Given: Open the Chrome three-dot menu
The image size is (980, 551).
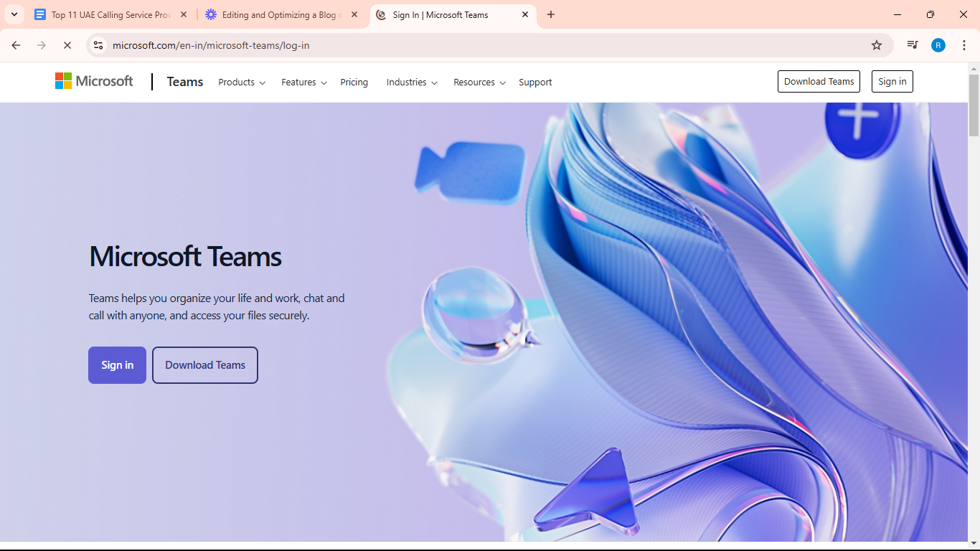Looking at the screenshot, I should 964,45.
